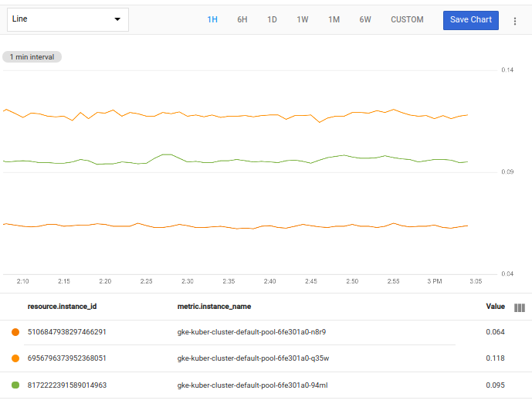Choose the 1M time range
Screen dimensions: 532x414
(334, 20)
